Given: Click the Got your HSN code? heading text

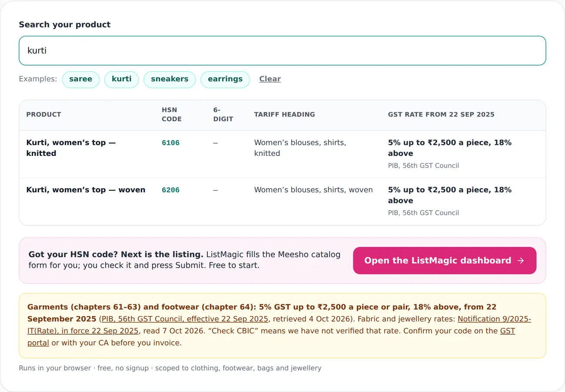Looking at the screenshot, I should [x=116, y=255].
